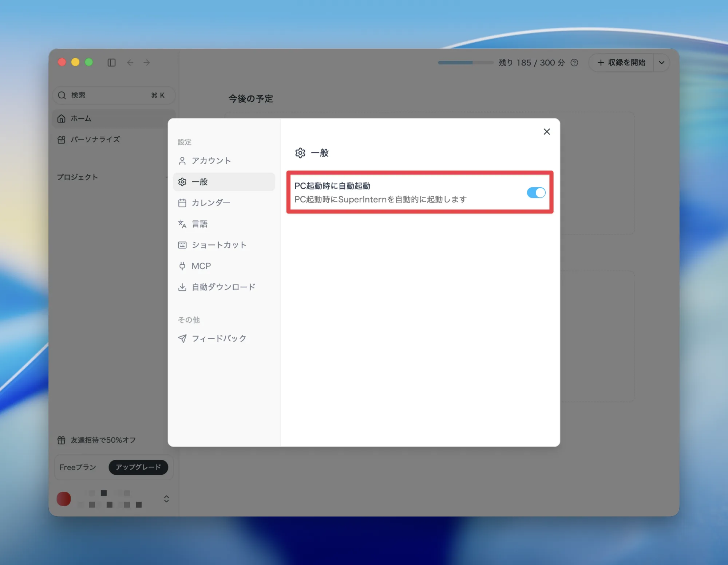Click the calendar icon in settings
The image size is (728, 565).
click(x=182, y=203)
